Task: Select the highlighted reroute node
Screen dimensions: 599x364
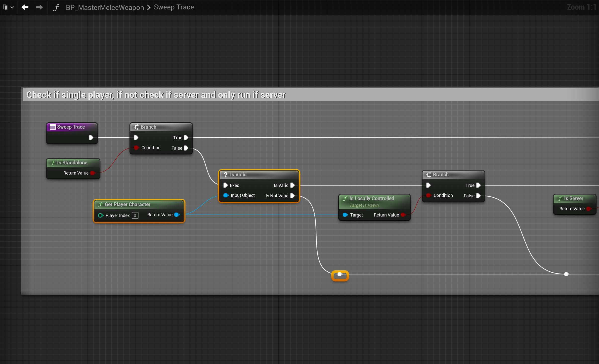Action: (340, 274)
